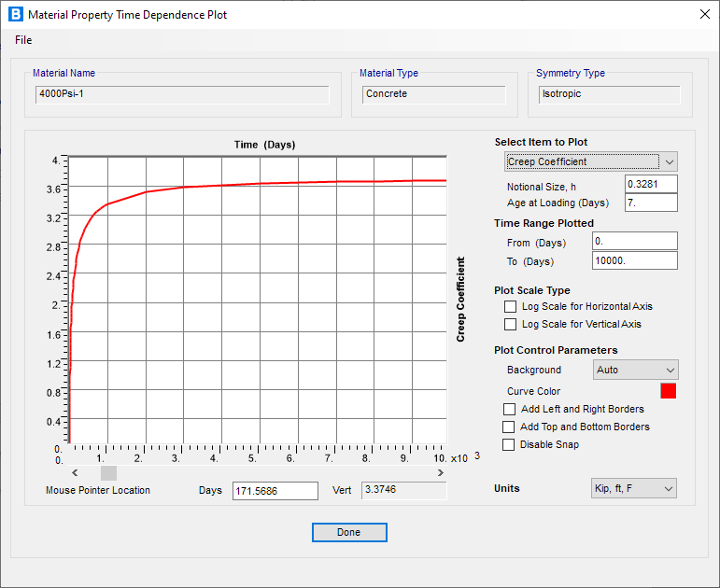Click the red Curve Color swatch
Screen dimensions: 720x588
coord(668,391)
